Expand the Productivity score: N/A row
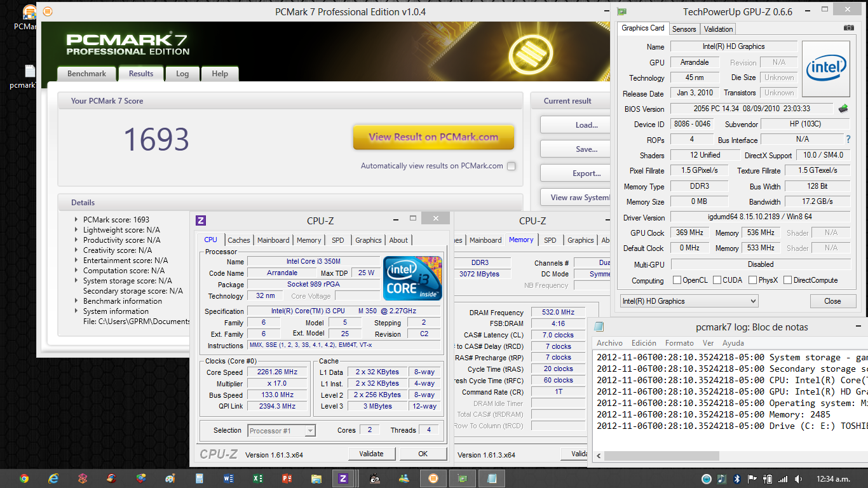868x488 pixels. [x=77, y=240]
